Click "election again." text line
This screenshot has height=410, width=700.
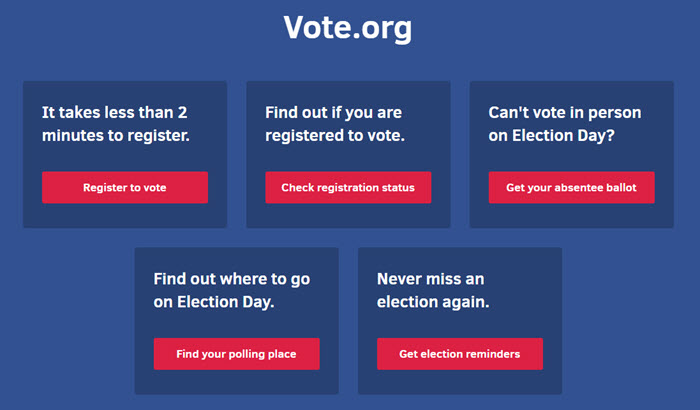point(432,301)
